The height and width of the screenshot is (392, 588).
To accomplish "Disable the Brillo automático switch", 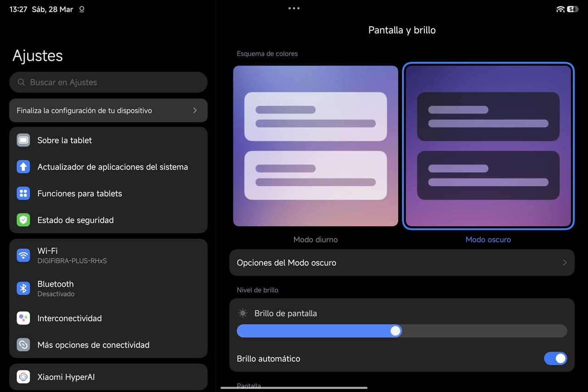I will coord(555,358).
